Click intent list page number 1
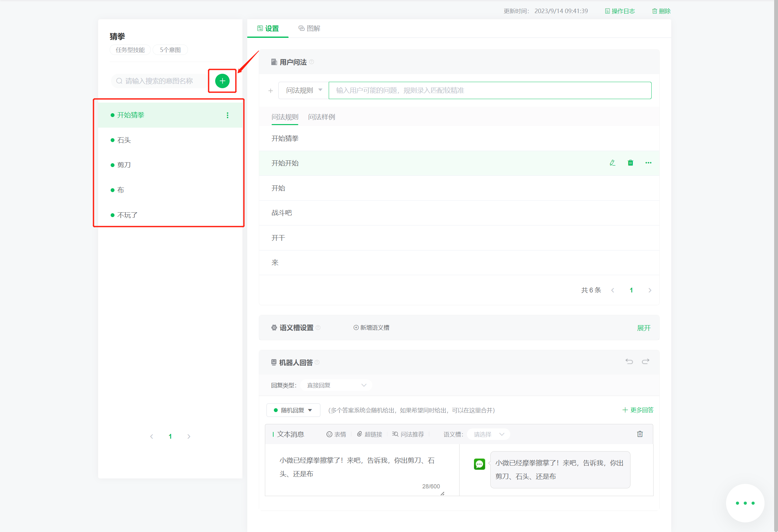The width and height of the screenshot is (778, 532). tap(170, 436)
